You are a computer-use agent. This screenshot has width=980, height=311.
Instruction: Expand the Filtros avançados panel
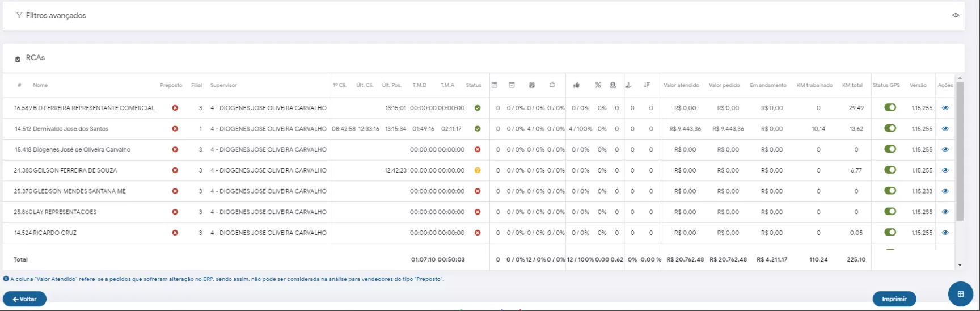pyautogui.click(x=56, y=15)
